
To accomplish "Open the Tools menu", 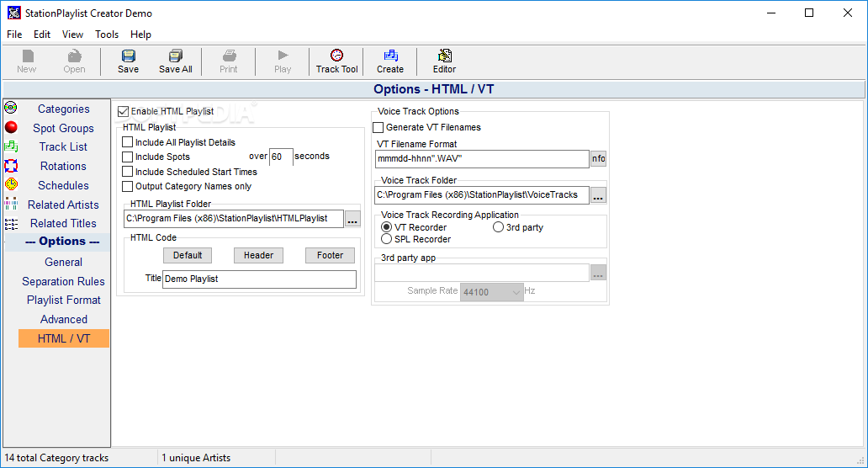I will coord(107,35).
